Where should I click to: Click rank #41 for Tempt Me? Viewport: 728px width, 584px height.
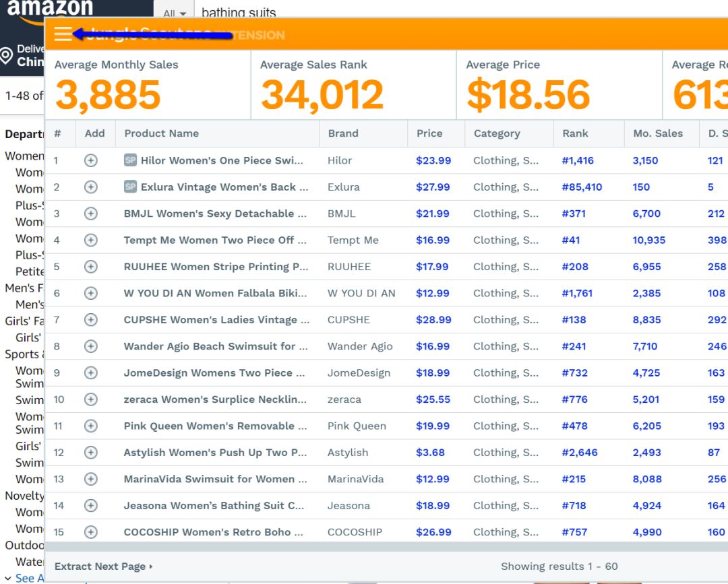(x=571, y=240)
